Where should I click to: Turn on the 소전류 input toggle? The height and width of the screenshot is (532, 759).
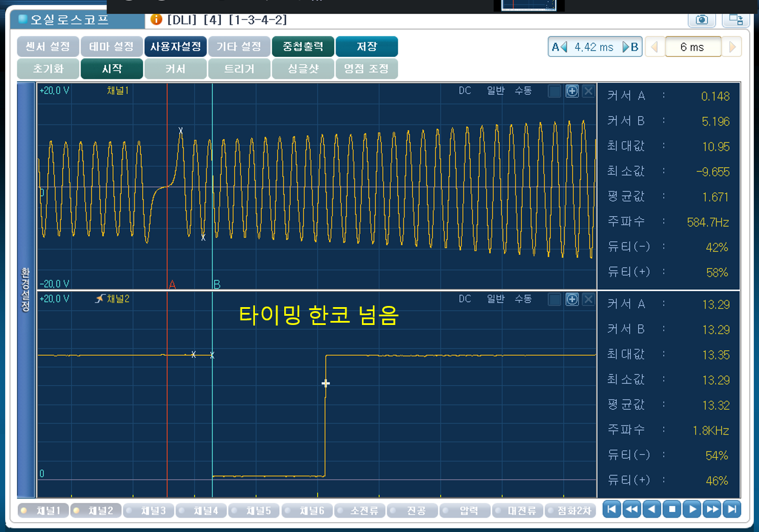pos(358,511)
